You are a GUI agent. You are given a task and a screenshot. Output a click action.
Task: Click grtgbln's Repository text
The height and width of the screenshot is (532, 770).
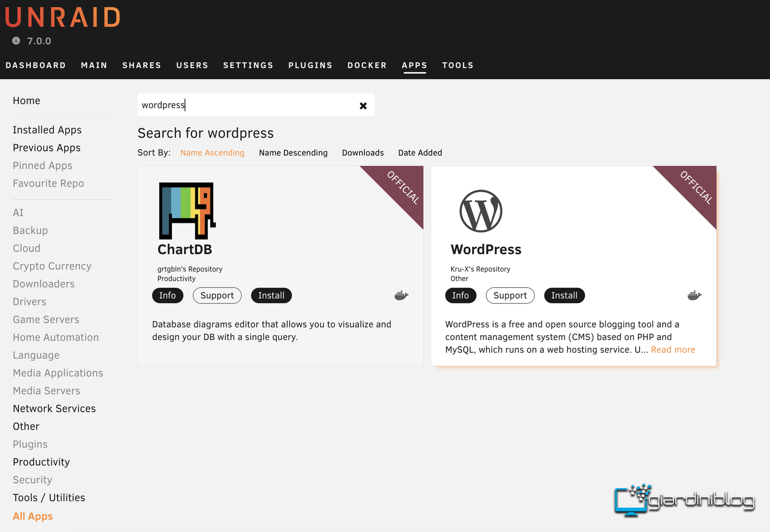coord(190,269)
